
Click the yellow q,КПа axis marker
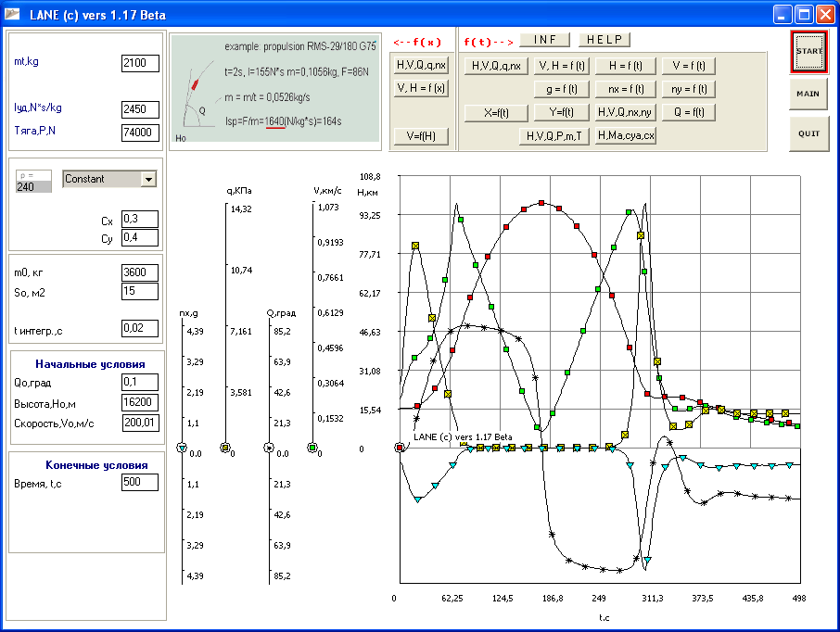(224, 449)
